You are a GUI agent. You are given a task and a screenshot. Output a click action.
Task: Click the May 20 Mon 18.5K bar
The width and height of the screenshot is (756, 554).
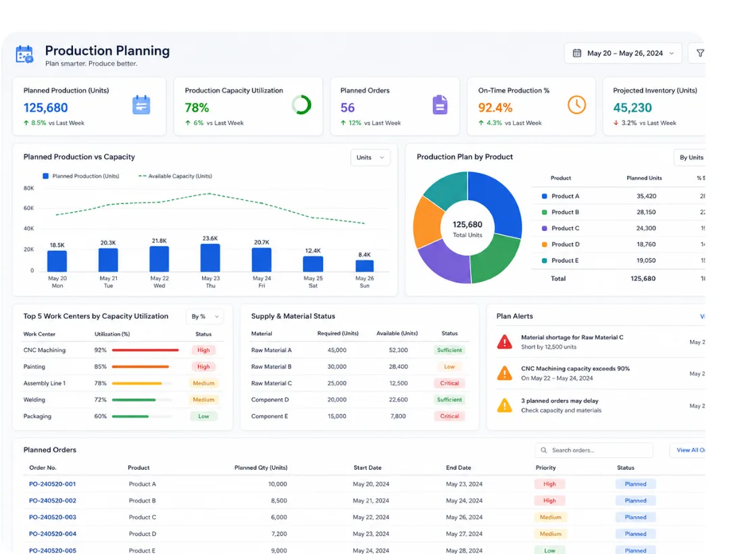[57, 261]
